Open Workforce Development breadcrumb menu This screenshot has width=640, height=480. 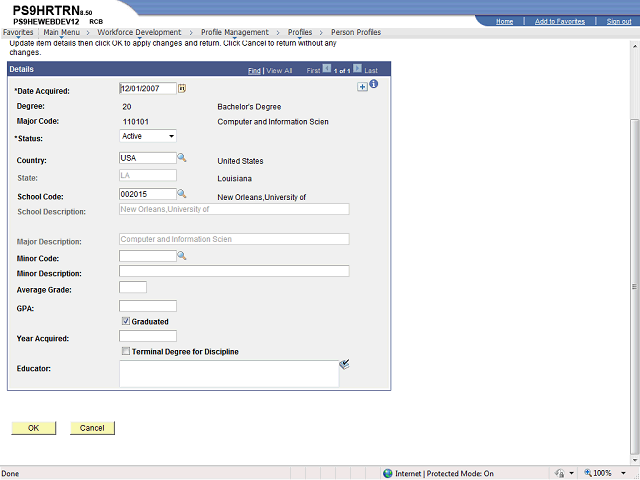[x=139, y=32]
